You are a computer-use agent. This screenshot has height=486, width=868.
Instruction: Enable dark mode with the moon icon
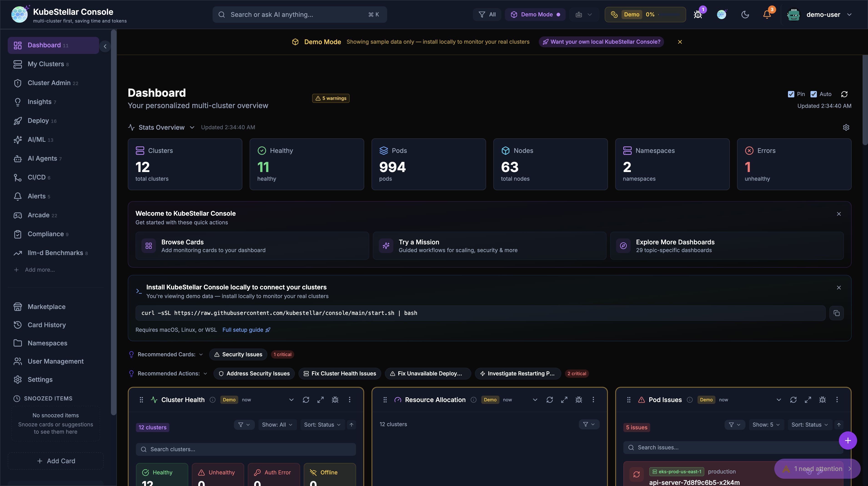tap(745, 15)
